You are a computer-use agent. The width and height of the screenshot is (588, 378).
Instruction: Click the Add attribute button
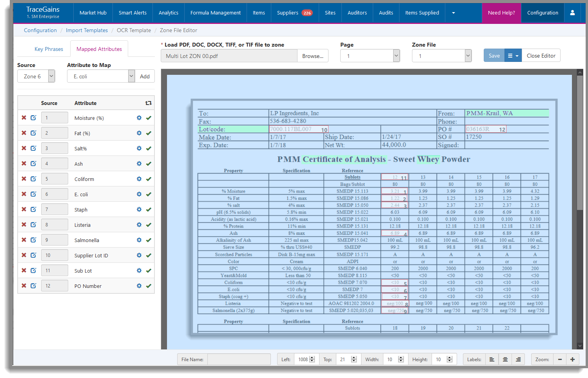tap(145, 76)
